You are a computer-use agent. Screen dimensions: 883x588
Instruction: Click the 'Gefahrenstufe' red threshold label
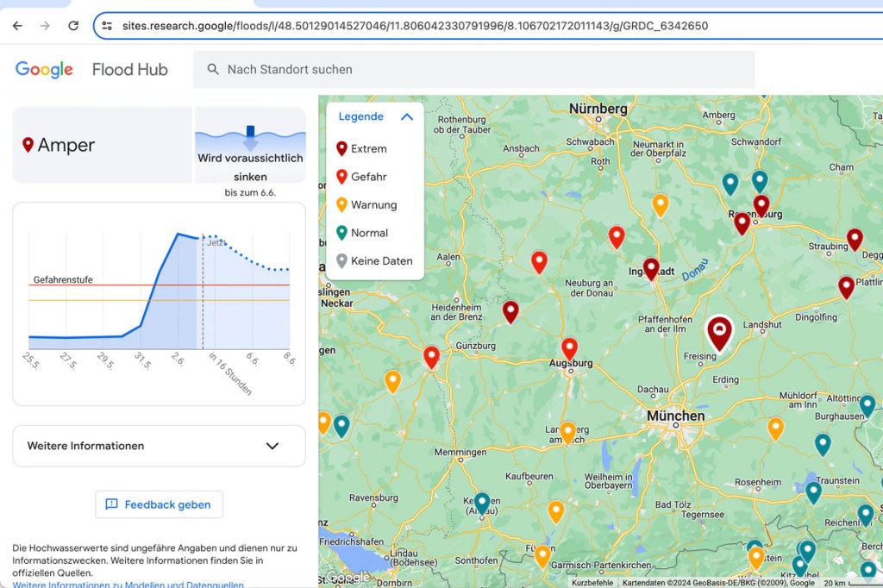[x=63, y=279]
